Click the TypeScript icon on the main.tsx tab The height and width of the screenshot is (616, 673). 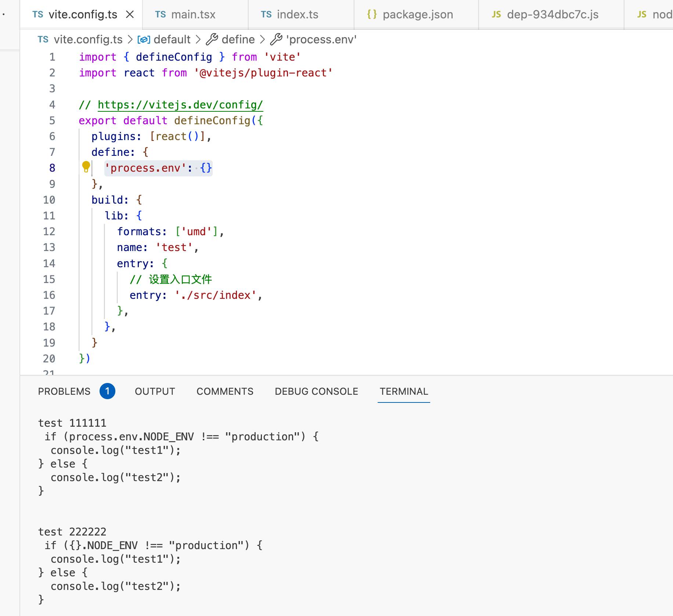coord(160,14)
